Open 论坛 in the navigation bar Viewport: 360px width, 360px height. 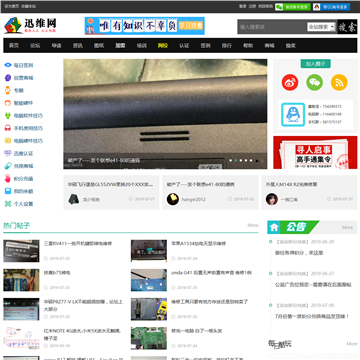(x=35, y=46)
